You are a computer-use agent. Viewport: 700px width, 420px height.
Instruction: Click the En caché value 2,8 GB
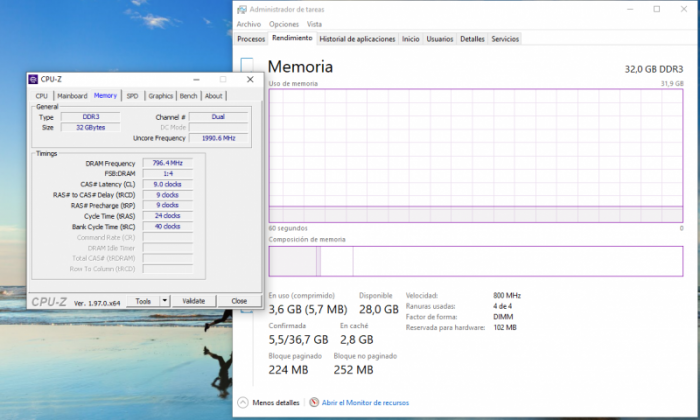click(x=356, y=340)
